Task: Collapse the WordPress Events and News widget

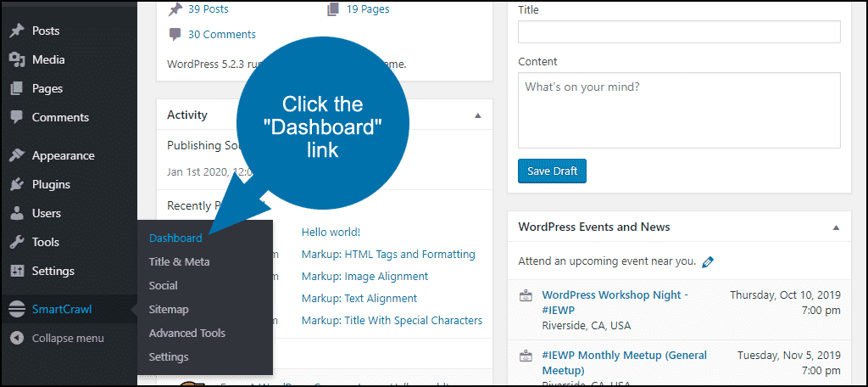Action: click(836, 227)
